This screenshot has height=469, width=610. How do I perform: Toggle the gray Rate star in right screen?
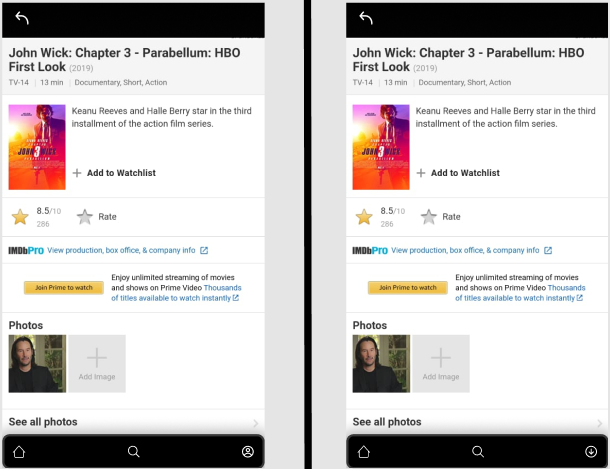pos(429,217)
